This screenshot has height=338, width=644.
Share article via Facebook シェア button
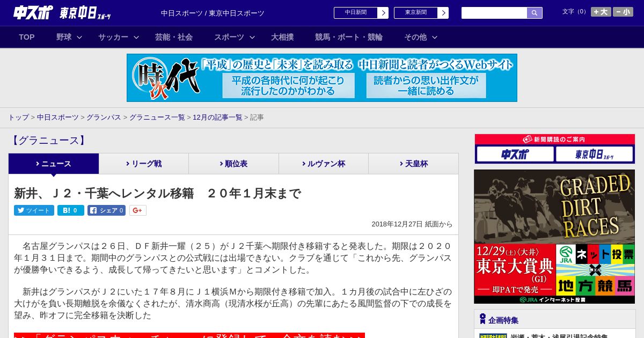[x=106, y=210]
